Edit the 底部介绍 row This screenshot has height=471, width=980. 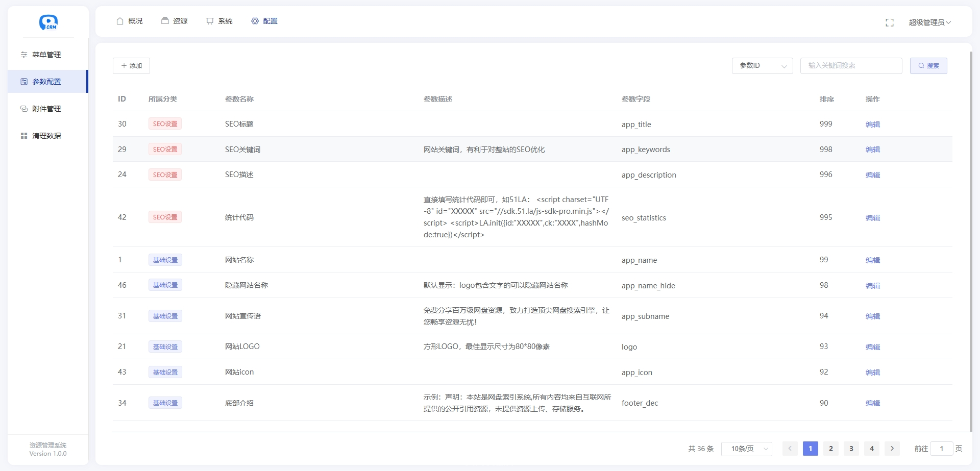873,403
